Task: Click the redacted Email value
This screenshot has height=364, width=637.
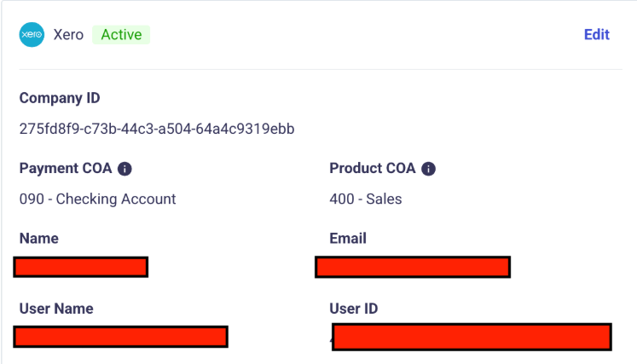Action: coord(412,267)
